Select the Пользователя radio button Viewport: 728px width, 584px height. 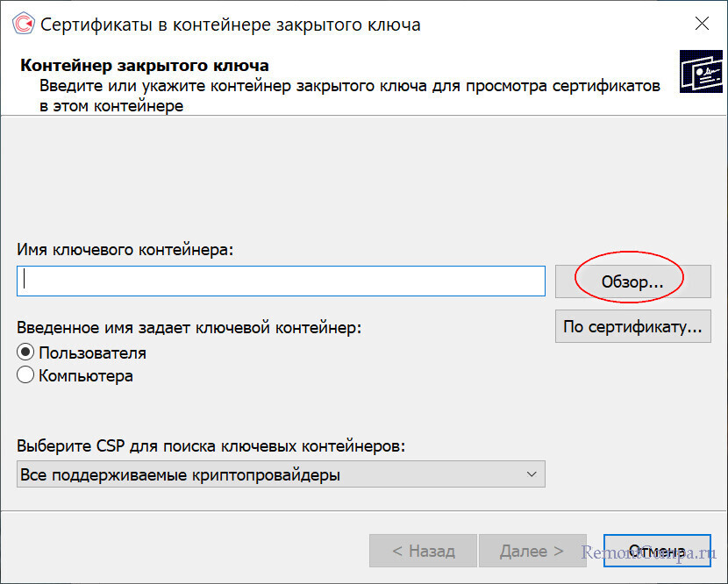click(x=25, y=353)
